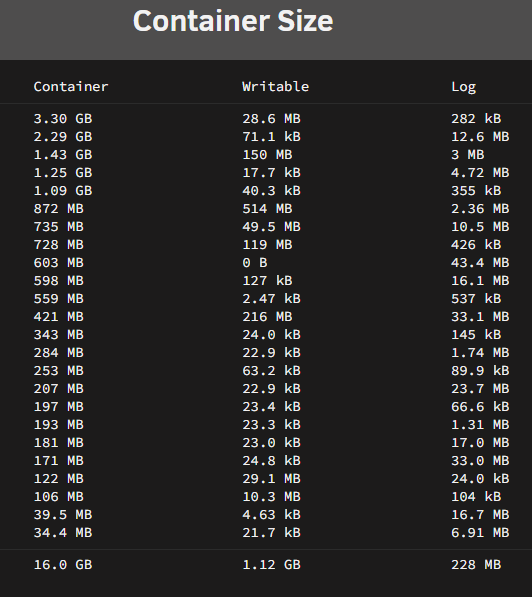Image resolution: width=532 pixels, height=597 pixels.
Task: Select the 426 kB log cell
Action: click(476, 245)
